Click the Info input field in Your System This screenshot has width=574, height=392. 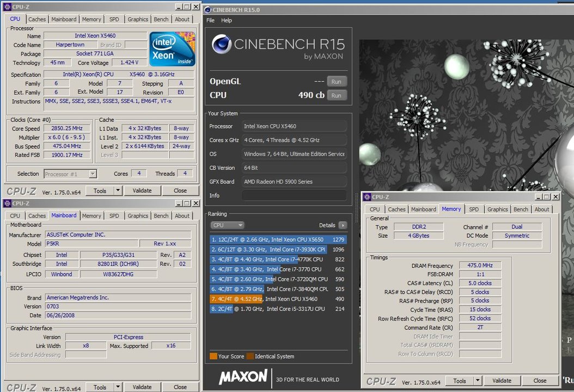click(x=294, y=195)
